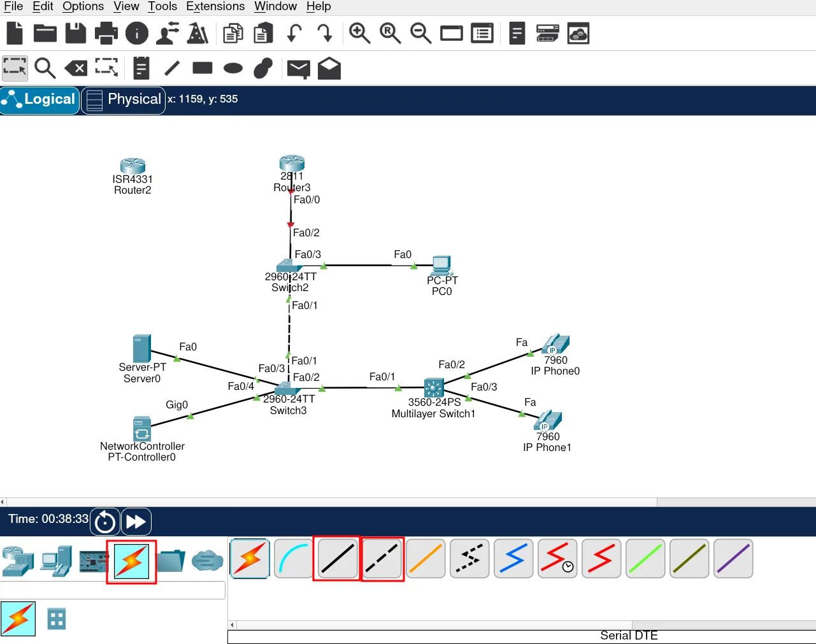
Task: Save the network file with floppy icon
Action: pos(75,33)
